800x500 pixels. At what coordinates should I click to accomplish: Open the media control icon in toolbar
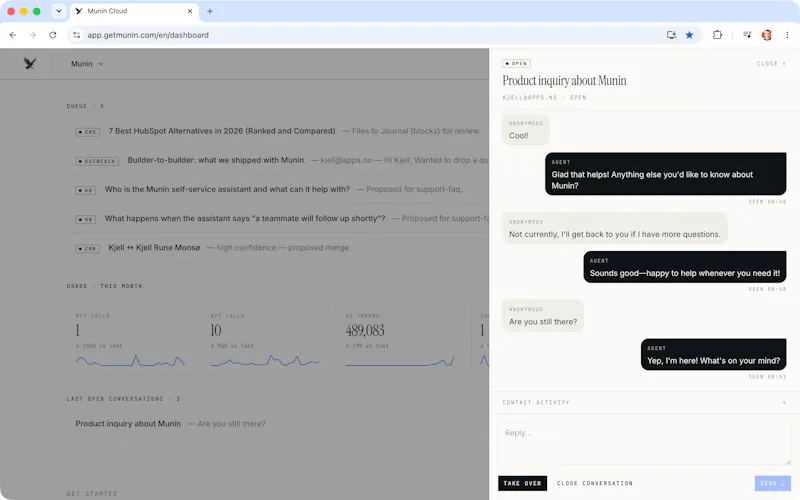pos(747,35)
